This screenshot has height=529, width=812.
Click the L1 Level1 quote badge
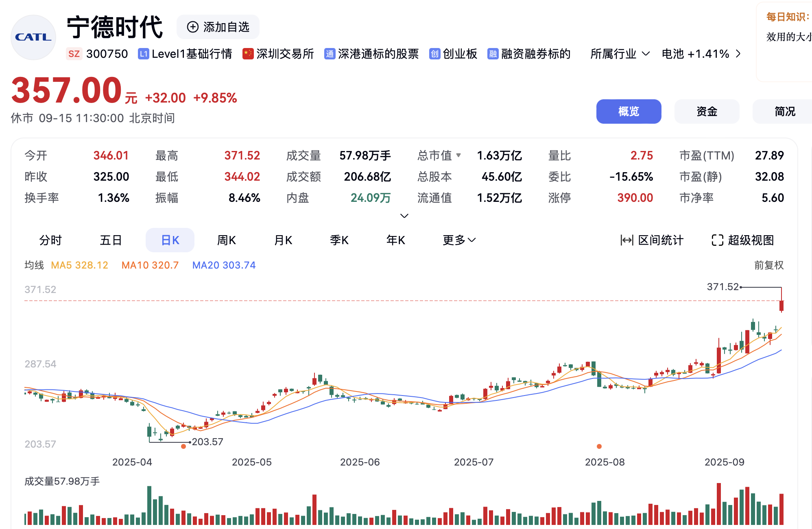(x=143, y=54)
